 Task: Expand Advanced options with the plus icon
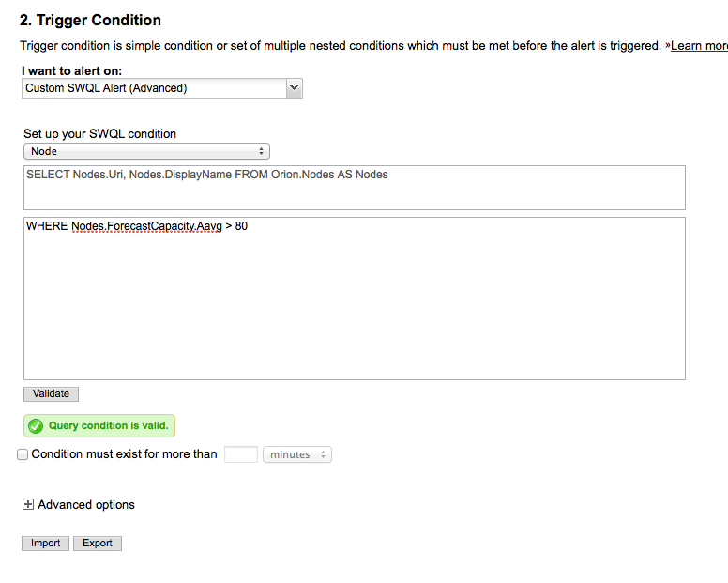pyautogui.click(x=28, y=504)
